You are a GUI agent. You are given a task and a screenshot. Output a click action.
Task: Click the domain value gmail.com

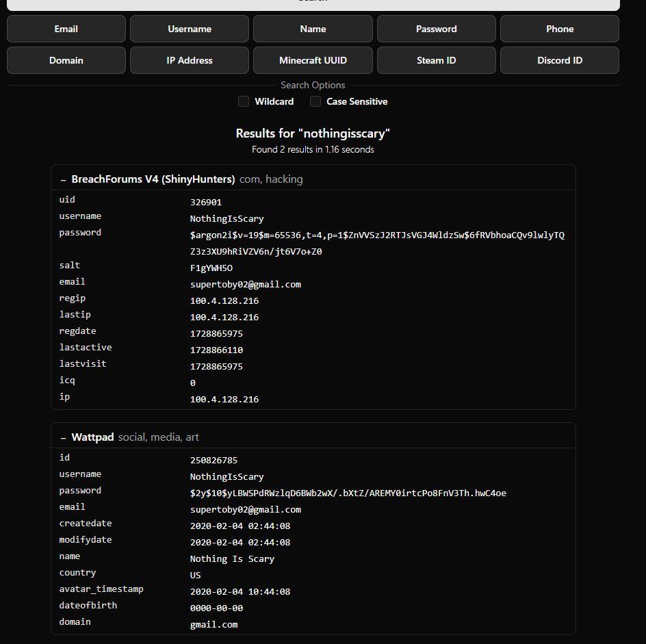214,625
